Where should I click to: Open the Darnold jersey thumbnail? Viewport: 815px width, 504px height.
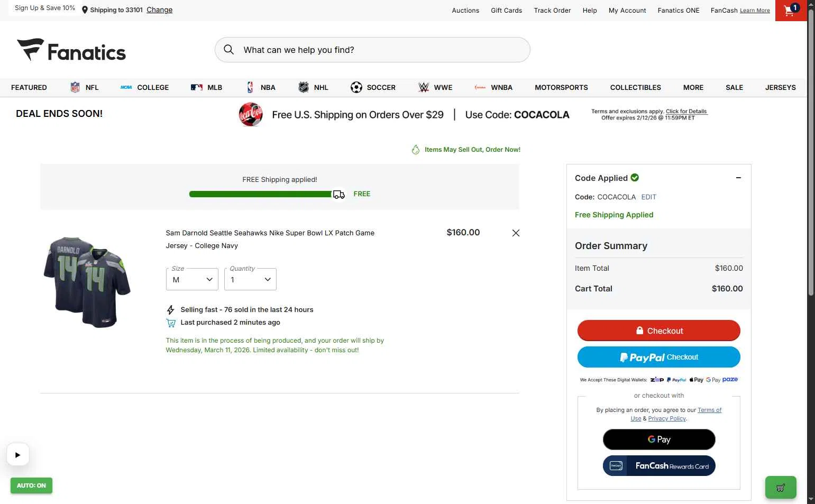[87, 281]
